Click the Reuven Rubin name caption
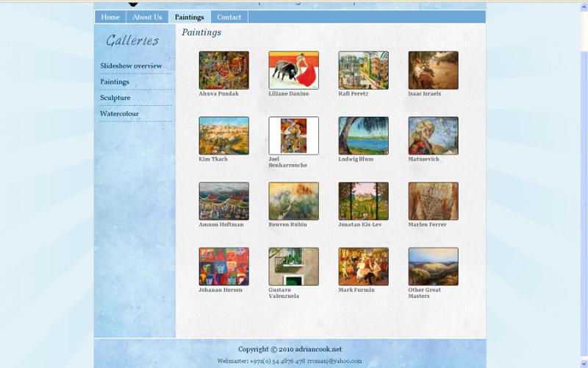 tap(287, 224)
